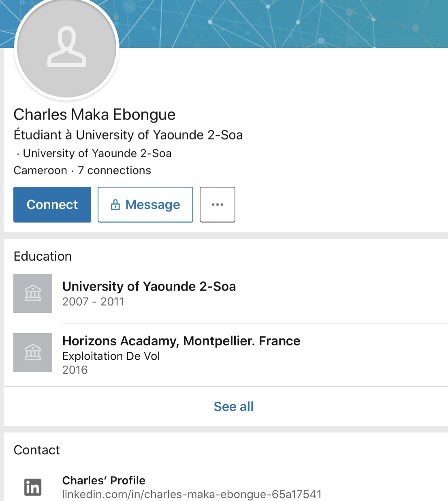This screenshot has width=448, height=501.
Task: Click the 7 connections text
Action: point(114,170)
